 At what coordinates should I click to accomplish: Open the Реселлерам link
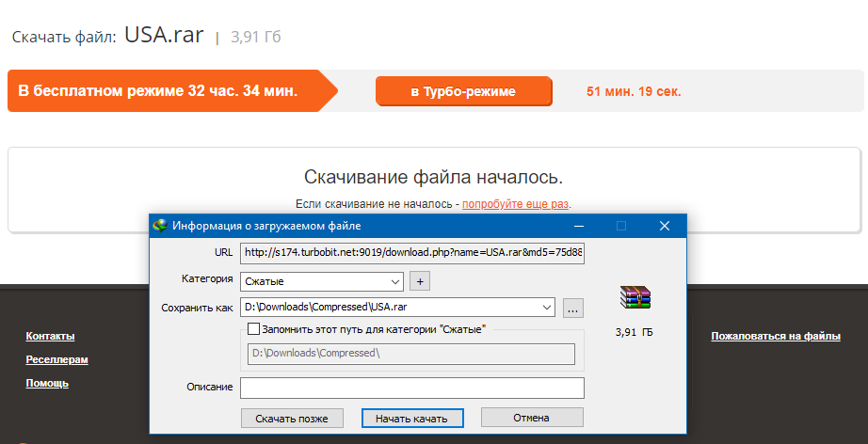pyautogui.click(x=57, y=359)
